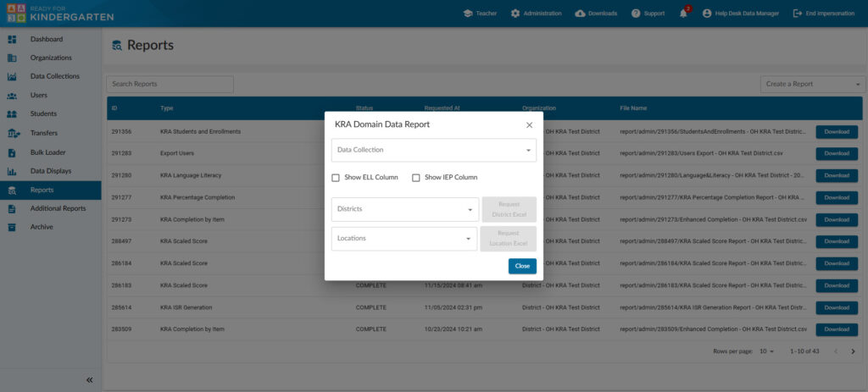Click the Transfers icon in sidebar
868x392 pixels.
click(13, 133)
